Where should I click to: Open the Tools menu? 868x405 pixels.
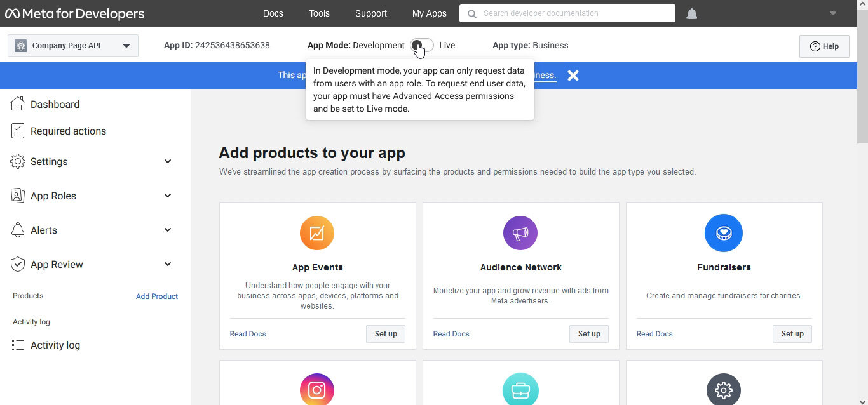click(x=320, y=13)
